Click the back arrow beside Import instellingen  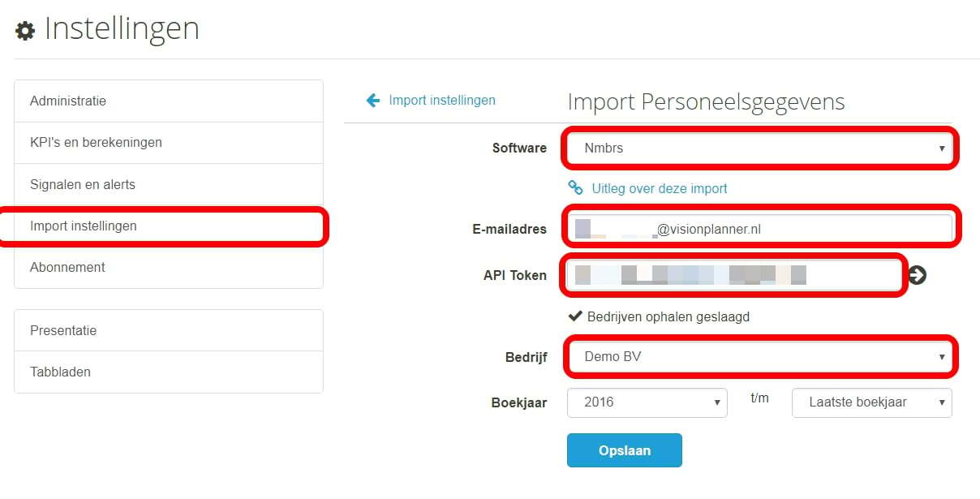(x=373, y=101)
